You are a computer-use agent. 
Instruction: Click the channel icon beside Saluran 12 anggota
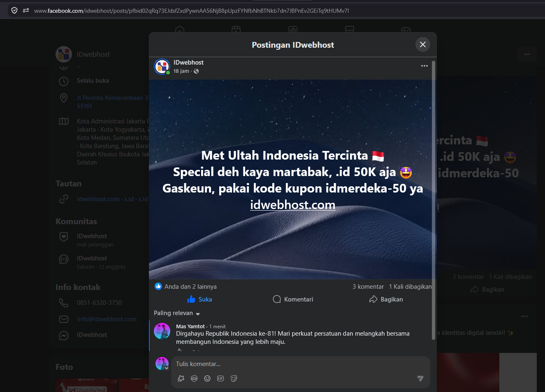pos(64,259)
